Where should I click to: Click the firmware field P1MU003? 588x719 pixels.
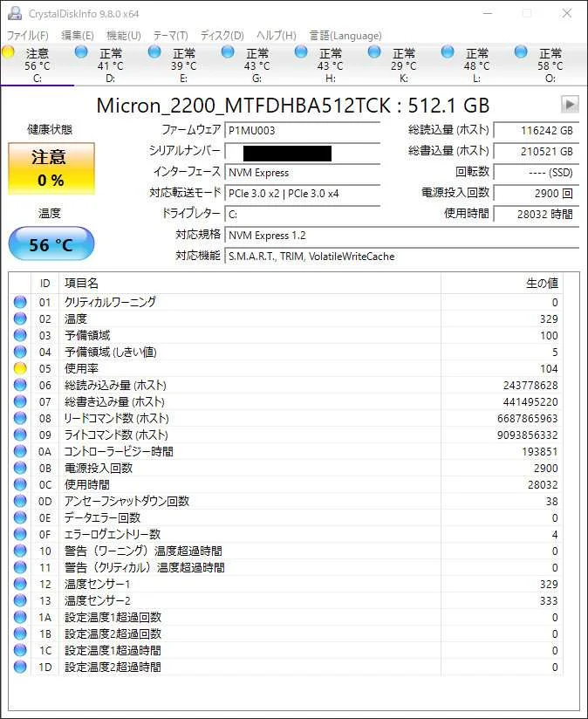tap(303, 131)
